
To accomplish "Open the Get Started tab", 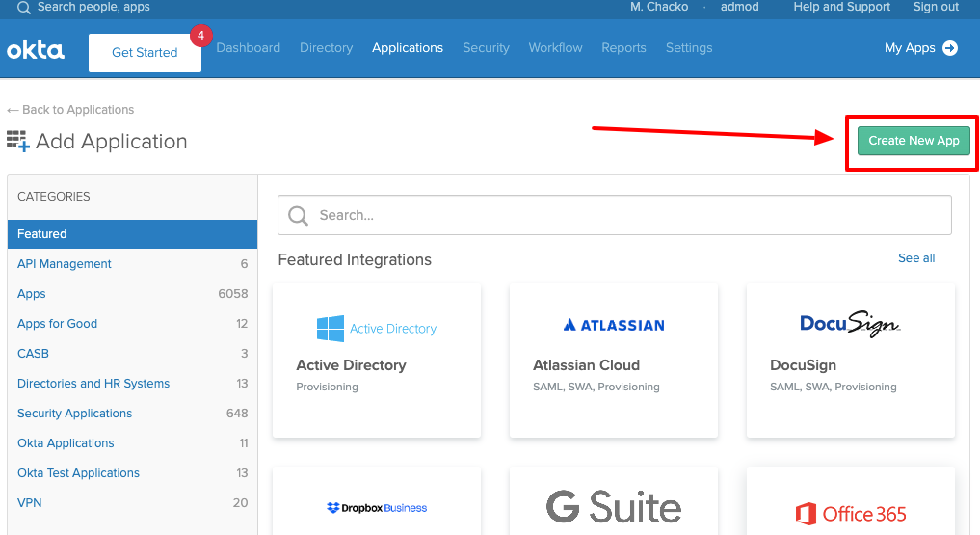I will (145, 53).
